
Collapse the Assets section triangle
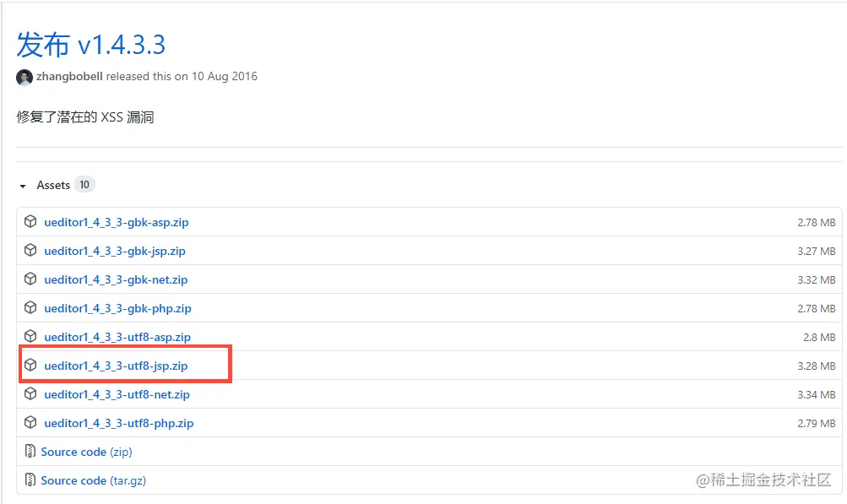point(23,186)
